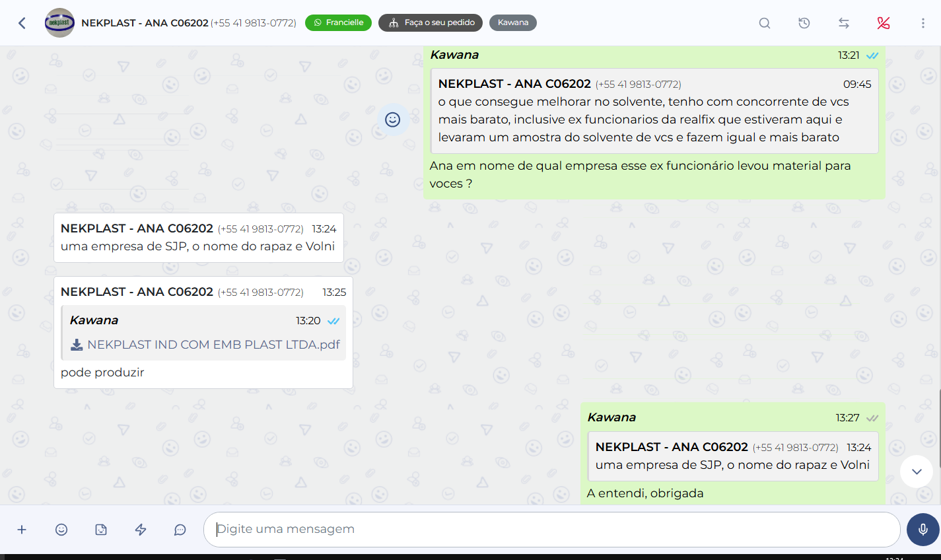Click the transfer conversation arrows icon

(843, 23)
